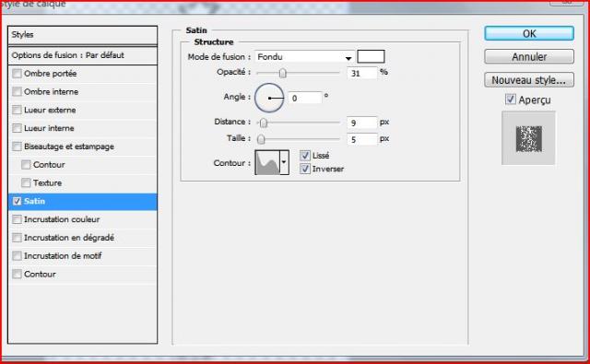Select the Satin row label
This screenshot has width=590, height=364.
coord(35,201)
